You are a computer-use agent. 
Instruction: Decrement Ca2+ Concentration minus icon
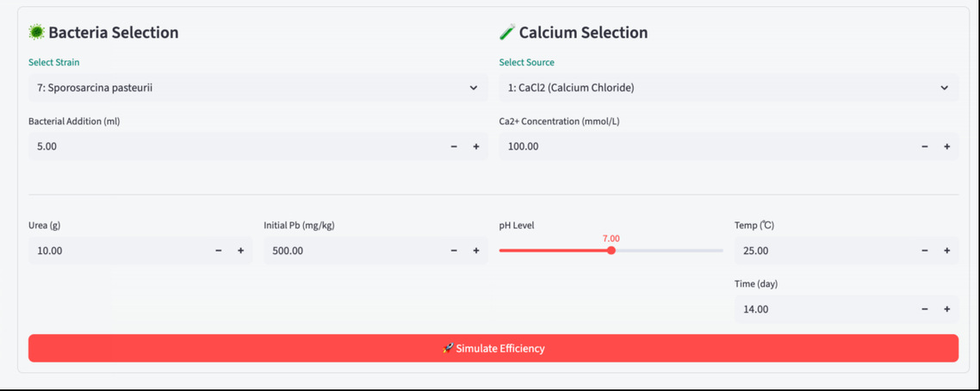coord(925,146)
